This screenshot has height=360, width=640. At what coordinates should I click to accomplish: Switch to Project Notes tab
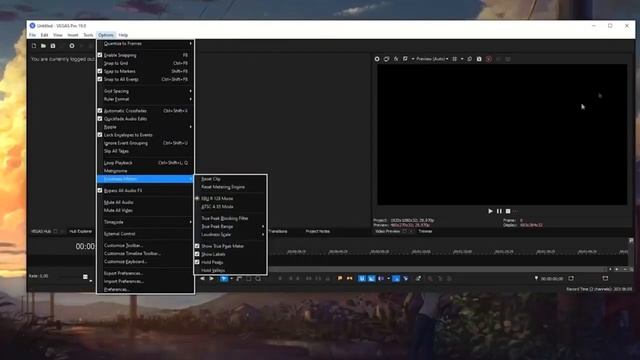[318, 231]
